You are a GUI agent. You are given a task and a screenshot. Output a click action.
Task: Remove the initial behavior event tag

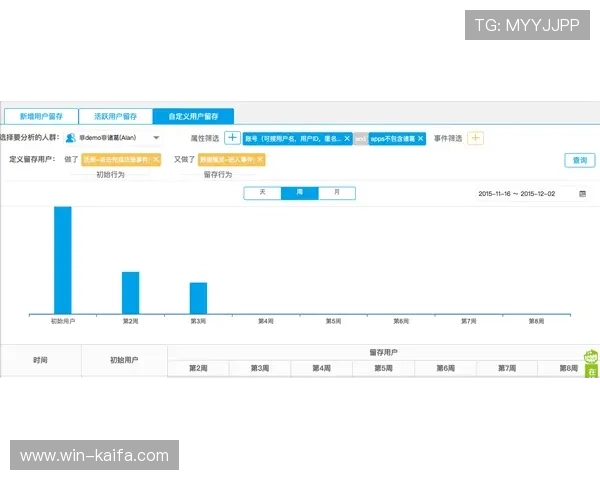coord(156,159)
